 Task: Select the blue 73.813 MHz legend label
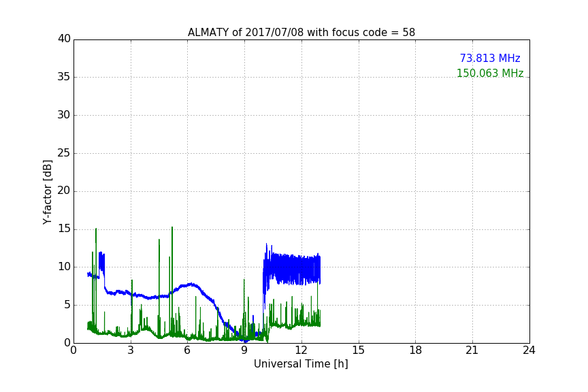point(490,58)
